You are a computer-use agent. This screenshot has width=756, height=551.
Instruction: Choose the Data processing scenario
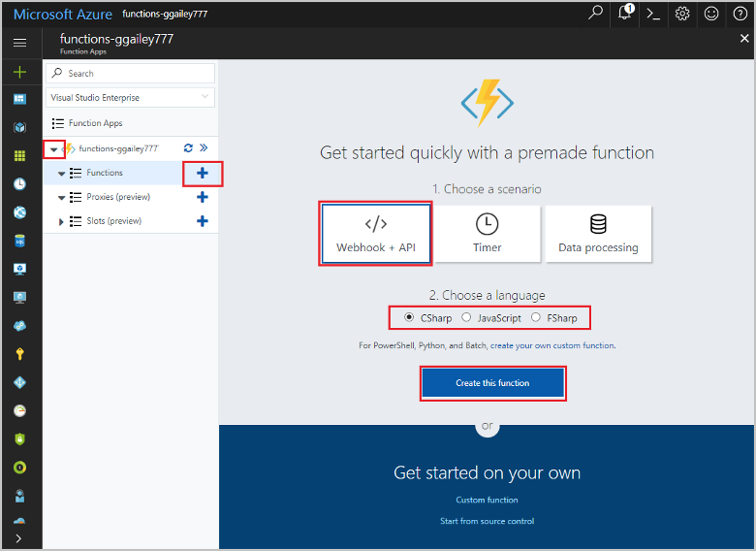tap(598, 234)
